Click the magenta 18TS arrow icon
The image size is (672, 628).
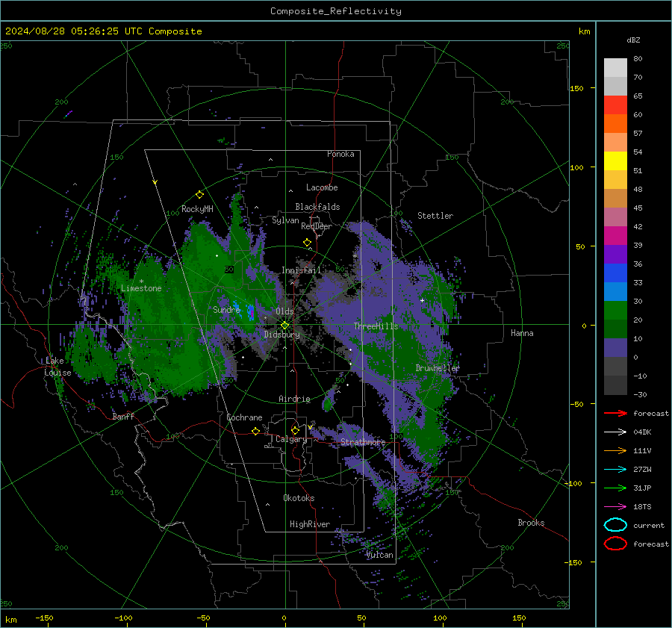(615, 507)
